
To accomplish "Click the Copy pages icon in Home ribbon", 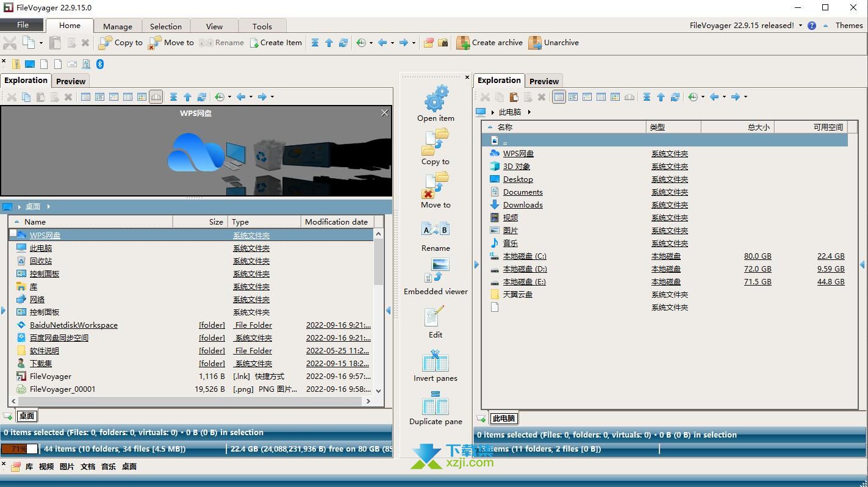I will 29,43.
